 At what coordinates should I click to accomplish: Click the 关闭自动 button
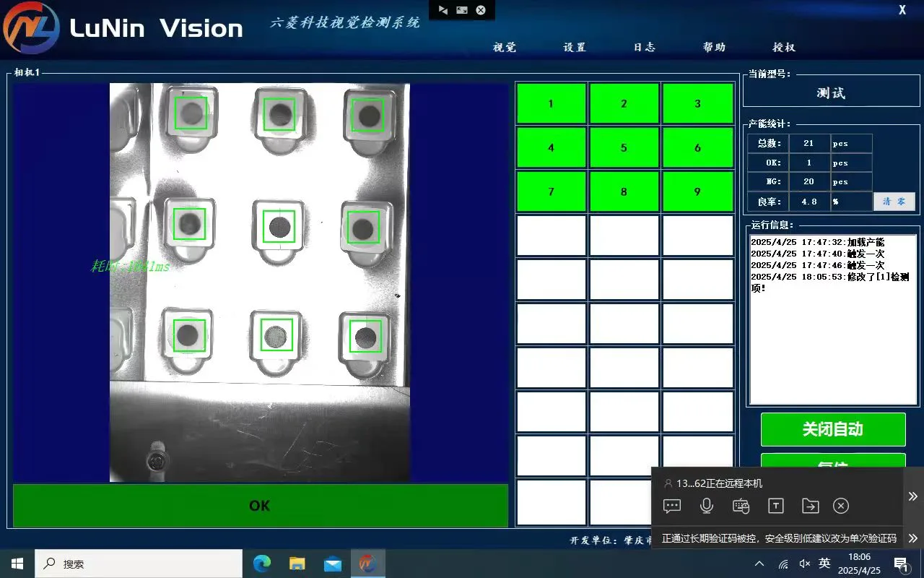tap(833, 429)
